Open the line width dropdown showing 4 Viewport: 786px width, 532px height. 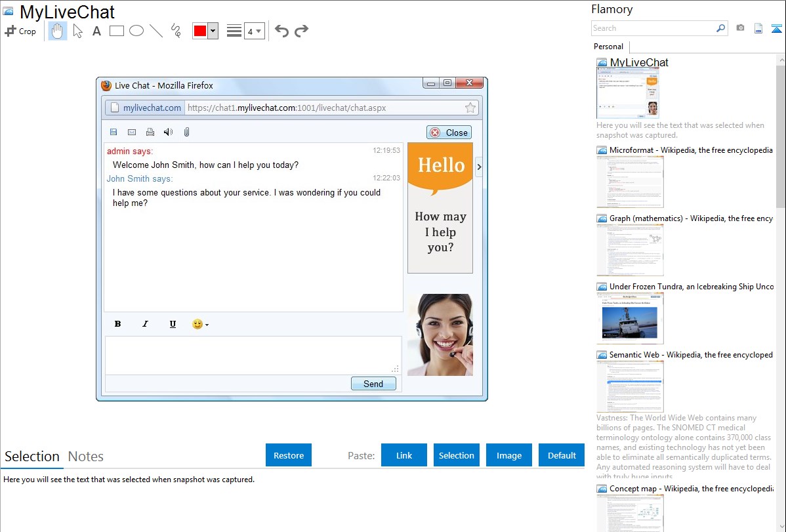click(x=255, y=31)
